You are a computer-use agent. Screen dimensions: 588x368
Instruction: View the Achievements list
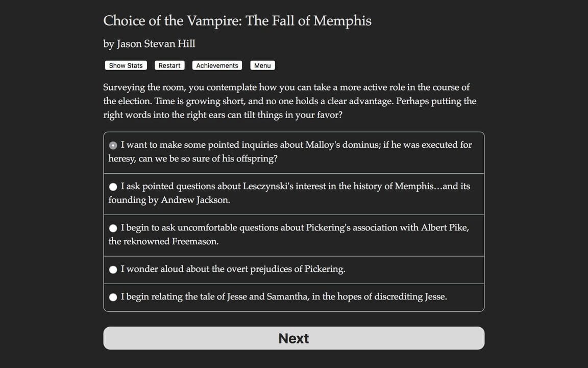click(x=216, y=65)
